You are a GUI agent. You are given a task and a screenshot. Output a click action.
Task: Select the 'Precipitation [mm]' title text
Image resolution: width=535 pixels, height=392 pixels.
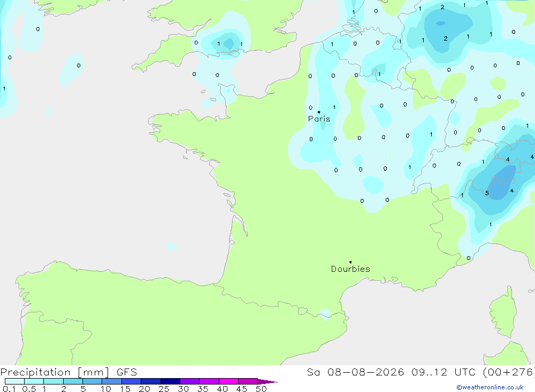(x=55, y=372)
